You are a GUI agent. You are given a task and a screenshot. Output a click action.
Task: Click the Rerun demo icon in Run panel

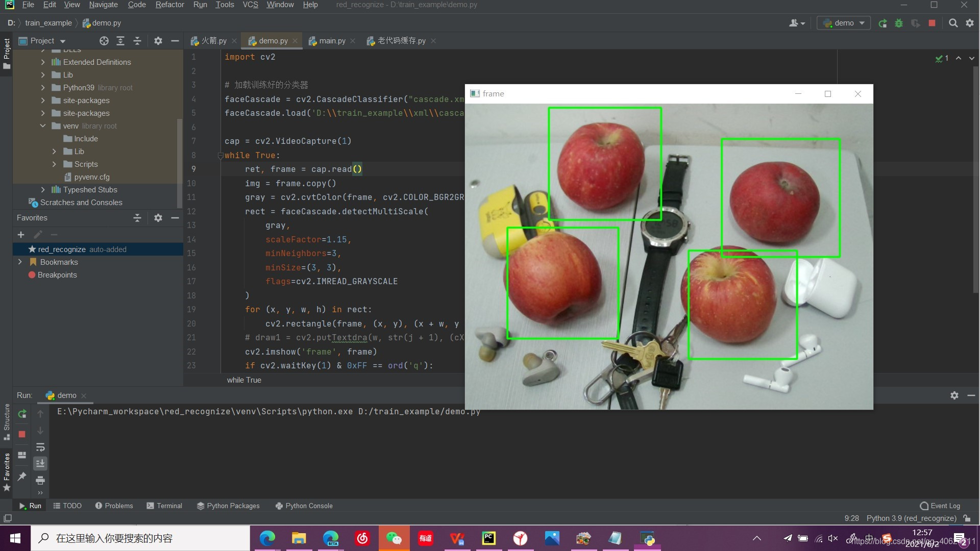22,414
